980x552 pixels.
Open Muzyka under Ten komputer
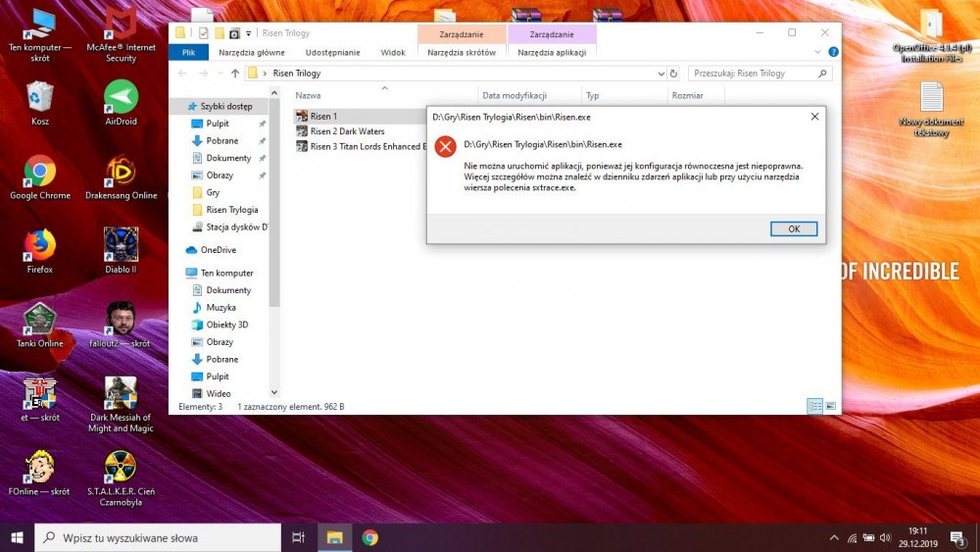(220, 308)
